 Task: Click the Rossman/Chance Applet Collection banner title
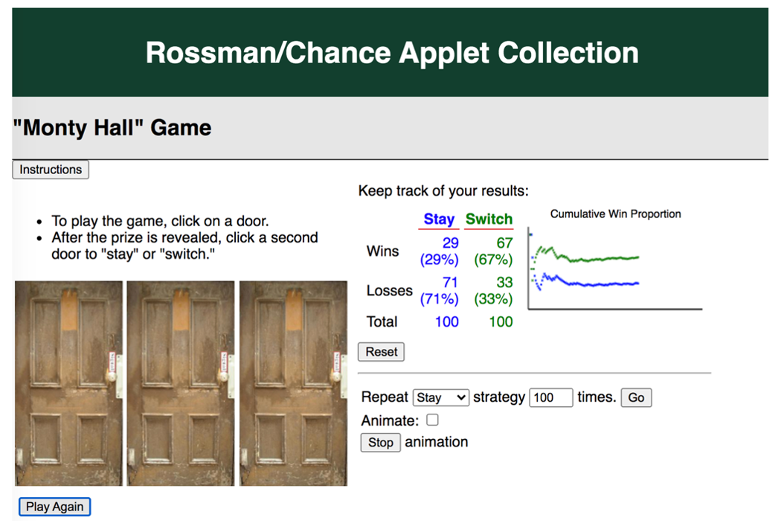[x=392, y=53]
